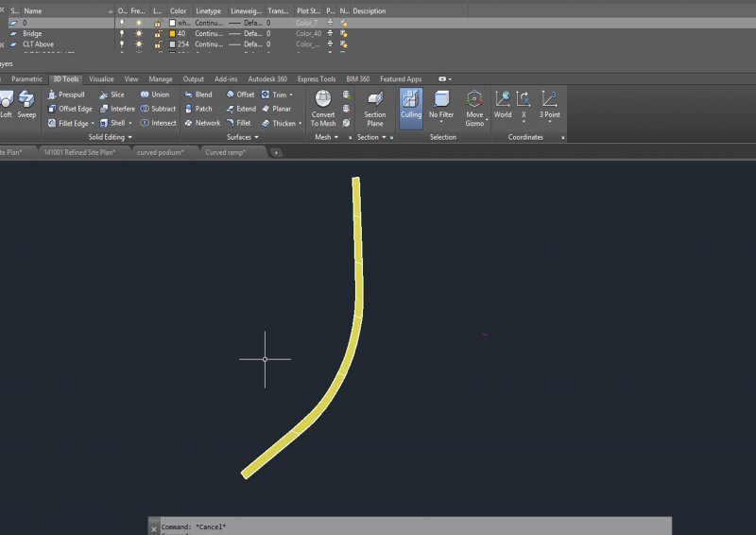Viewport: 756px width, 535px height.
Task: Open the Coordinates panel dialog launcher arrow
Action: pyautogui.click(x=562, y=137)
